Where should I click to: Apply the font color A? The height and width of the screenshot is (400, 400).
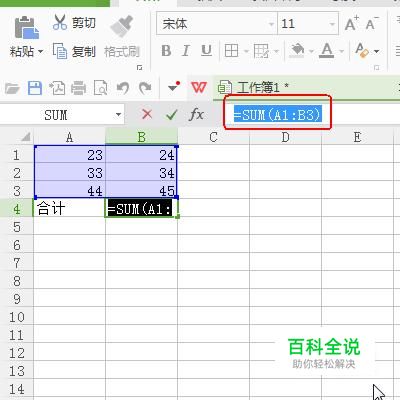(327, 51)
